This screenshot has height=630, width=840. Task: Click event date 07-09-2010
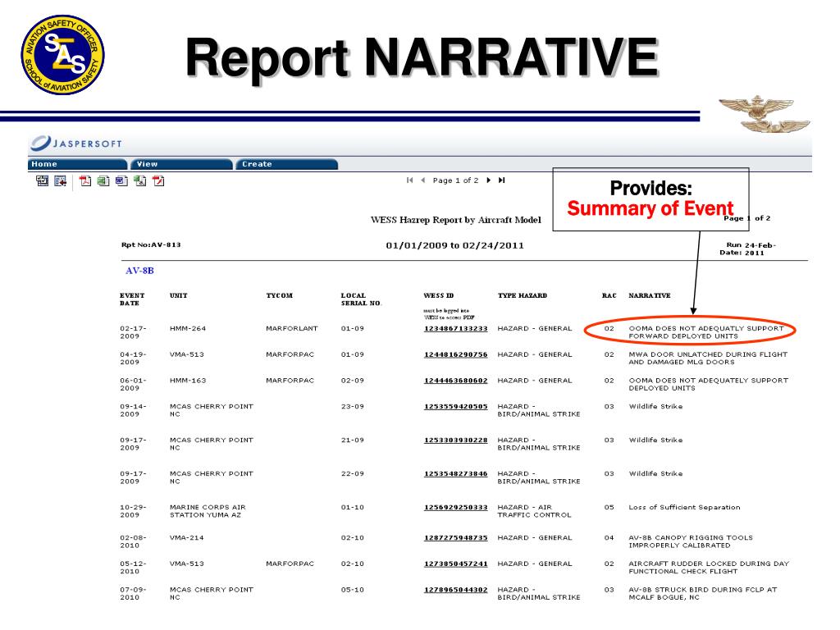[x=133, y=594]
